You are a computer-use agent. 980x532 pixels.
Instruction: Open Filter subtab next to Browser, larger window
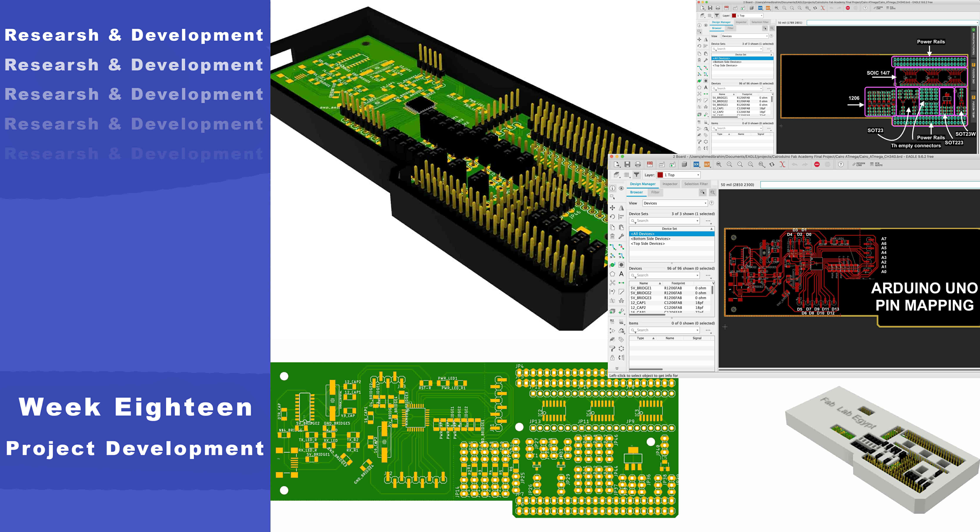pyautogui.click(x=655, y=192)
